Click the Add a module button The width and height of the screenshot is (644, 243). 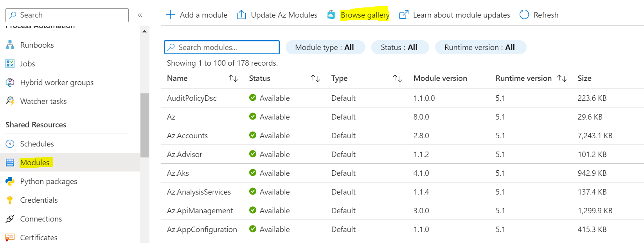(x=197, y=15)
